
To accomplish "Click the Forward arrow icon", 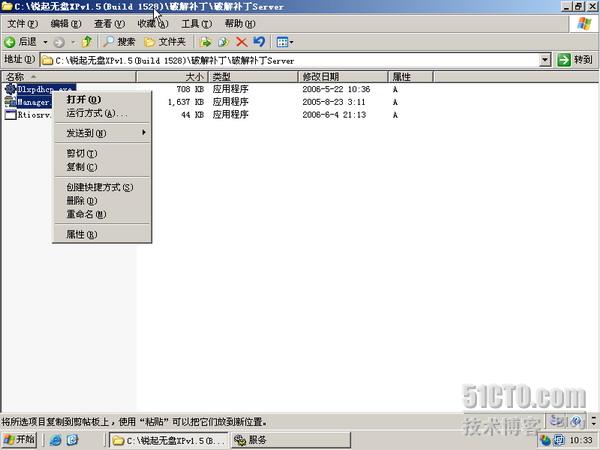I will tap(59, 42).
